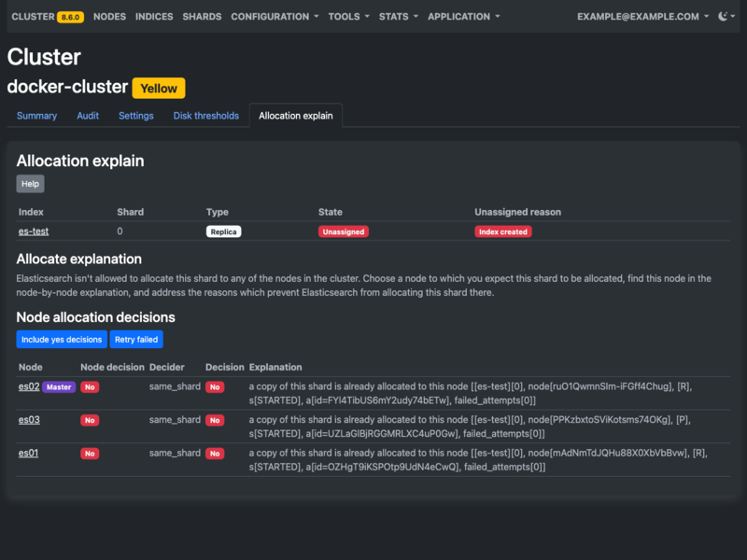Switch to the Summary tab
This screenshot has height=560, width=747.
coord(36,115)
